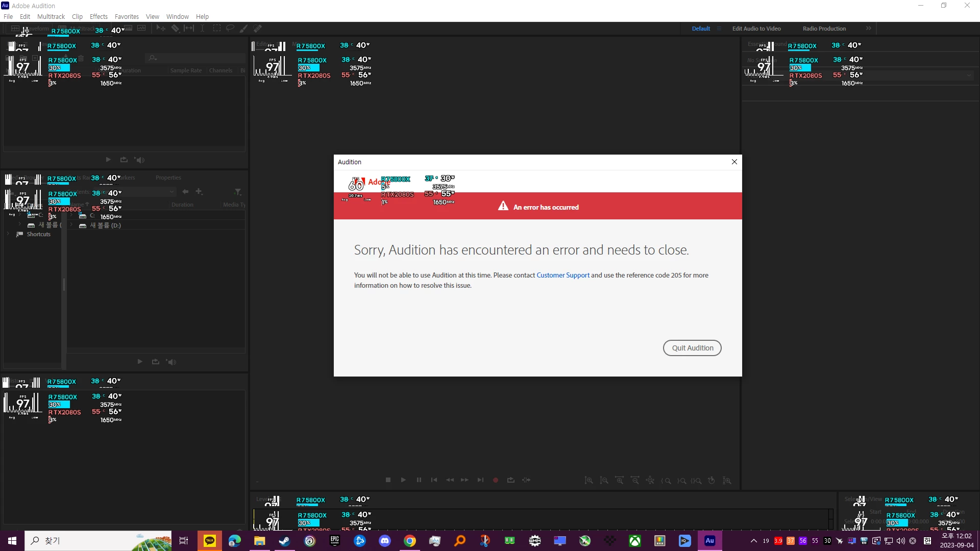Open the Effects menu
The width and height of the screenshot is (980, 551).
99,16
